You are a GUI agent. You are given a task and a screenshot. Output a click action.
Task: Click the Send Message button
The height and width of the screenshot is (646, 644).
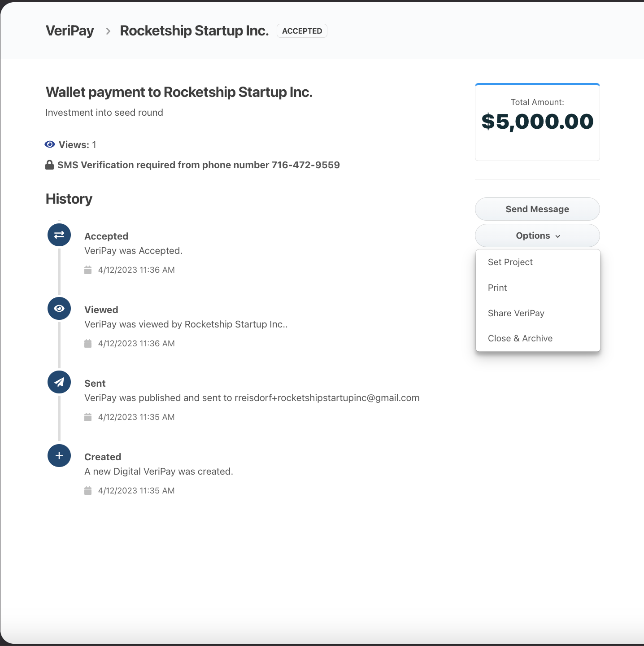[537, 209]
